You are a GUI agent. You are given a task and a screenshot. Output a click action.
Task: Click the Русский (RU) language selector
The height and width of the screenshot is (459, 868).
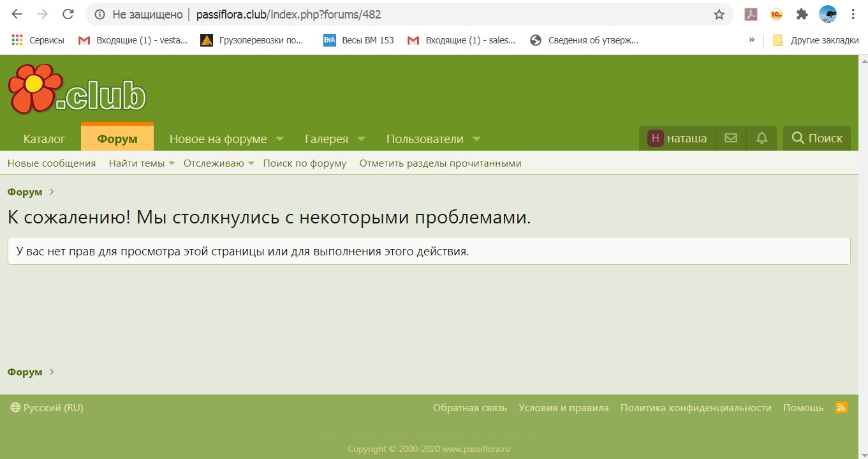pos(47,407)
